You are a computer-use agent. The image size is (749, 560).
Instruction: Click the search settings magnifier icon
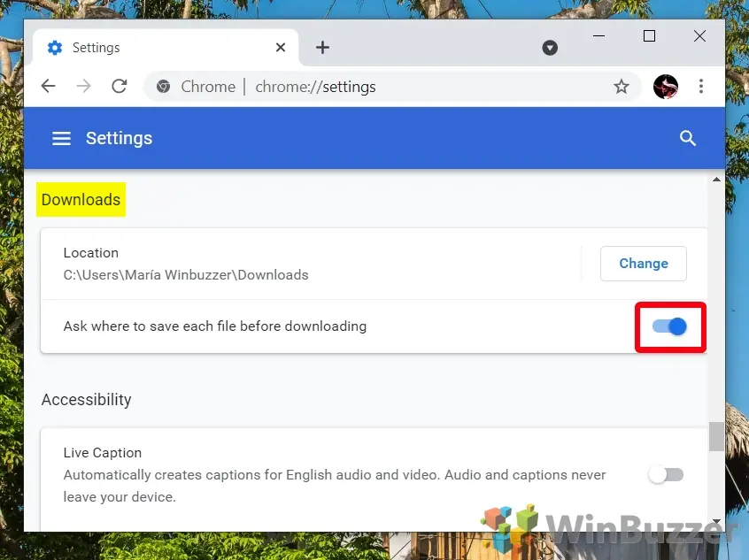click(688, 139)
